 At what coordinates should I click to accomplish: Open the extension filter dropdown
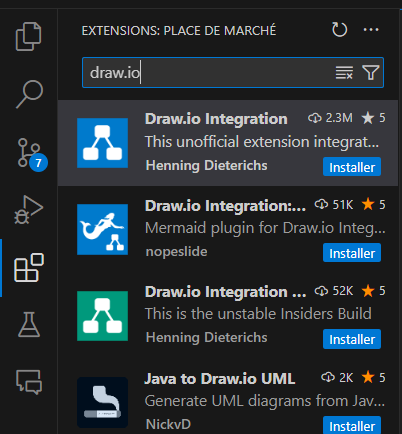point(370,72)
